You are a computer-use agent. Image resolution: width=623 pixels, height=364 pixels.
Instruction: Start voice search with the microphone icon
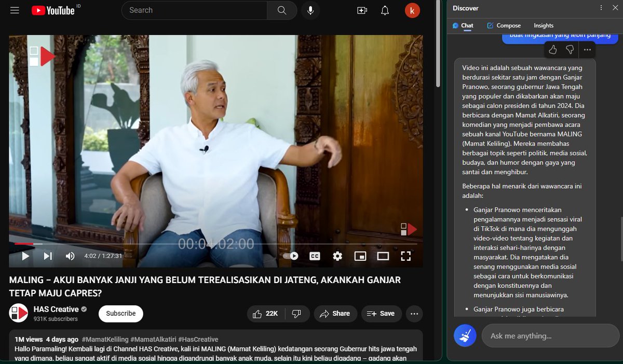point(310,10)
